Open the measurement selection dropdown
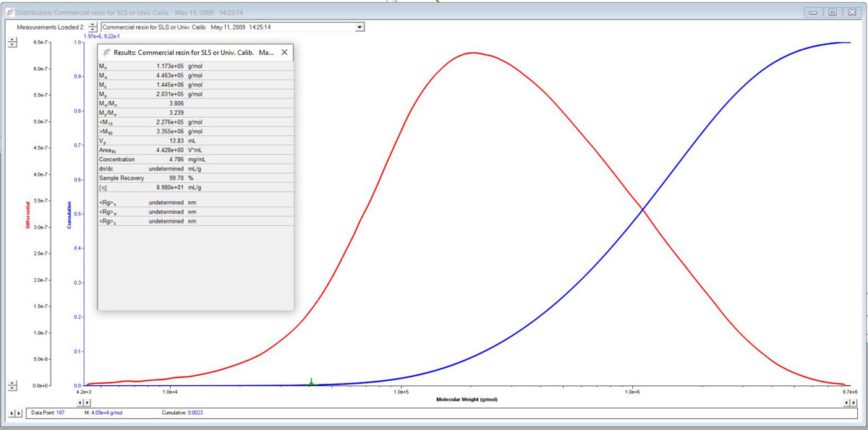The height and width of the screenshot is (430, 868). tap(358, 25)
